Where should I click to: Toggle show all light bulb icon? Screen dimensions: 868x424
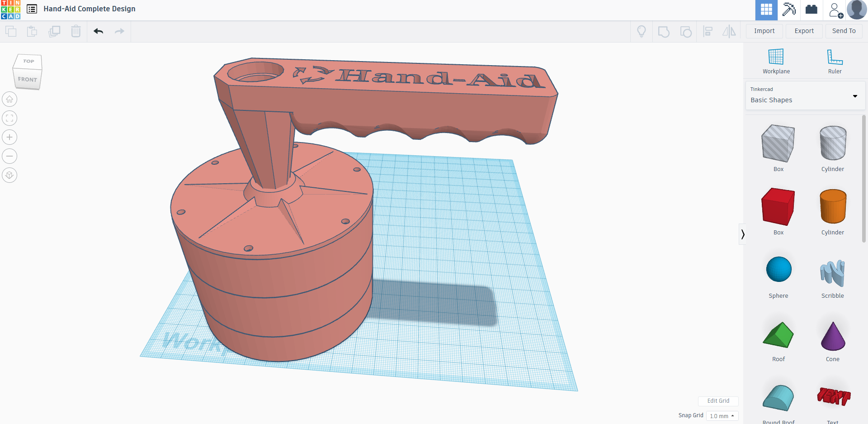[641, 31]
